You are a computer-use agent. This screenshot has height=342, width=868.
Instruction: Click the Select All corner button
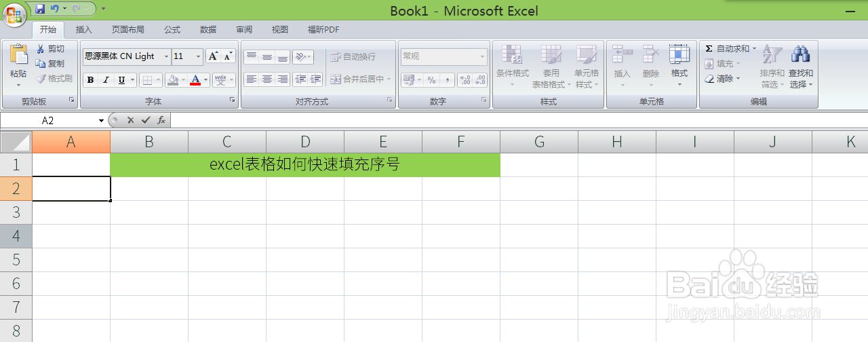click(x=16, y=142)
